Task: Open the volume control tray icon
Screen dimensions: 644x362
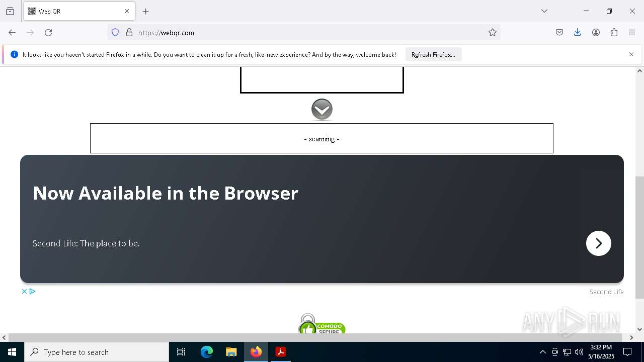Action: [x=579, y=352]
